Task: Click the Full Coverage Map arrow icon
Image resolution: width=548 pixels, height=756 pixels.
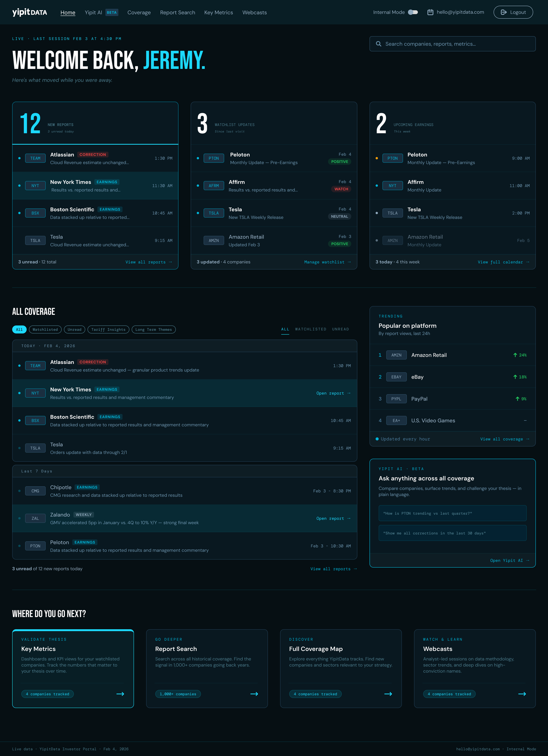Action: coord(388,694)
